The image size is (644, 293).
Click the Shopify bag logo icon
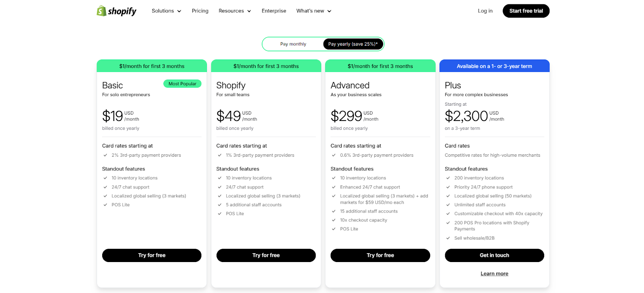pos(101,11)
